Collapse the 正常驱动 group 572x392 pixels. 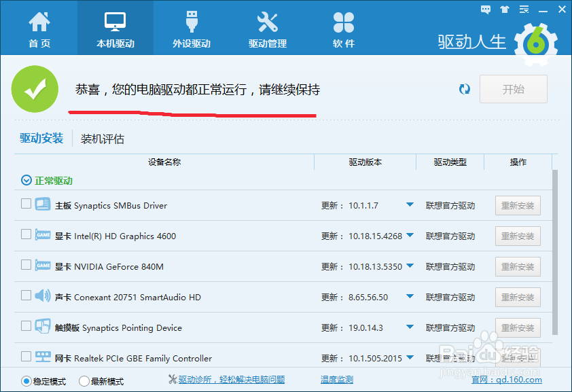coord(26,180)
